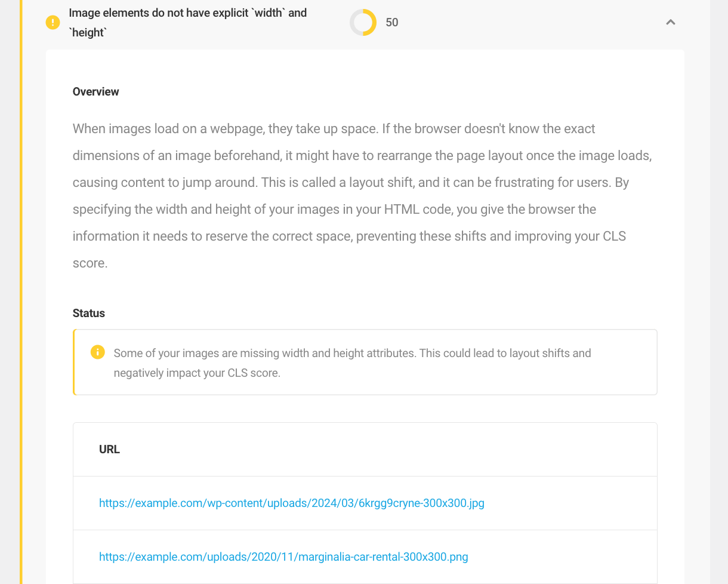Click the word 'height' in audit title
The height and width of the screenshot is (584, 728).
(88, 33)
